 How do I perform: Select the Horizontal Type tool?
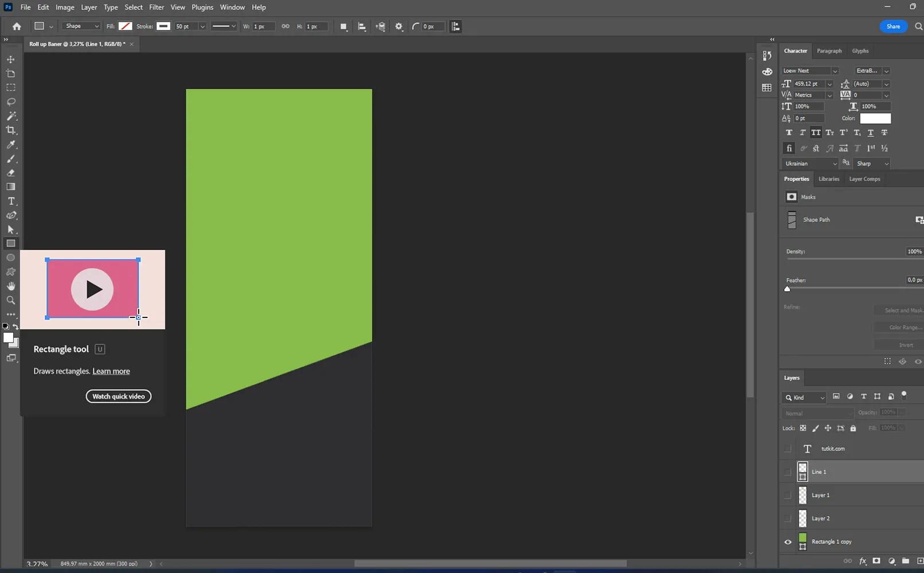point(11,201)
